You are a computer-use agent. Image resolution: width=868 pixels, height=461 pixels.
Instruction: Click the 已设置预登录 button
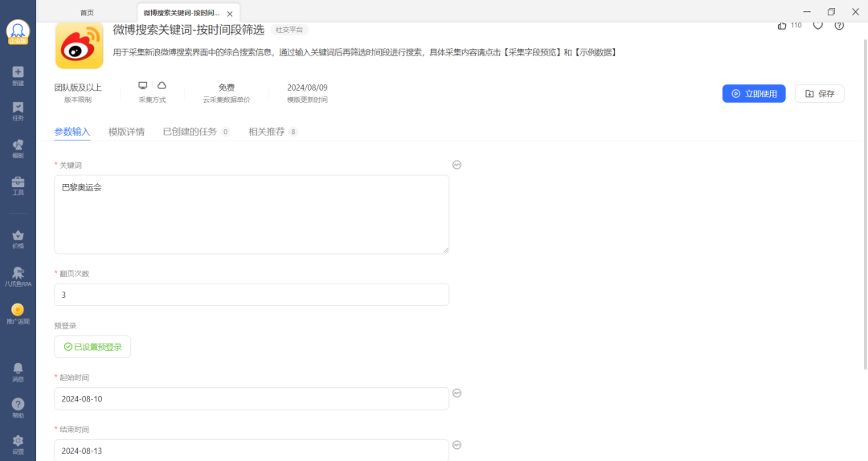pos(92,346)
